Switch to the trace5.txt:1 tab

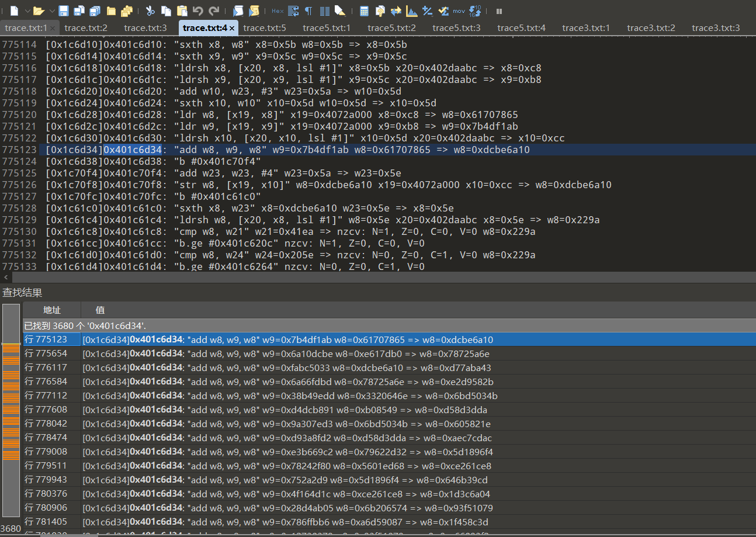click(327, 27)
